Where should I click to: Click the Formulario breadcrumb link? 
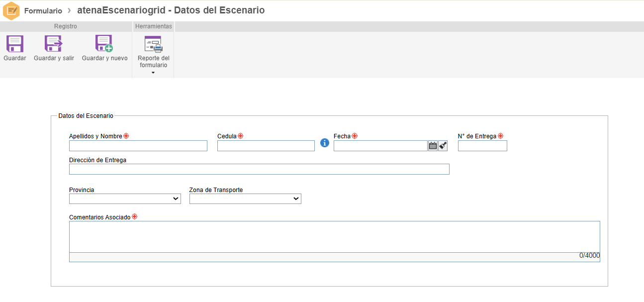coord(43,10)
